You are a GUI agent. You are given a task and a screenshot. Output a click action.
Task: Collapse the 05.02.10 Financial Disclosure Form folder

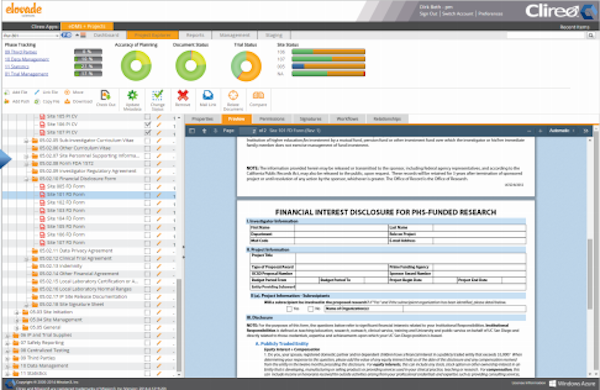click(26, 179)
